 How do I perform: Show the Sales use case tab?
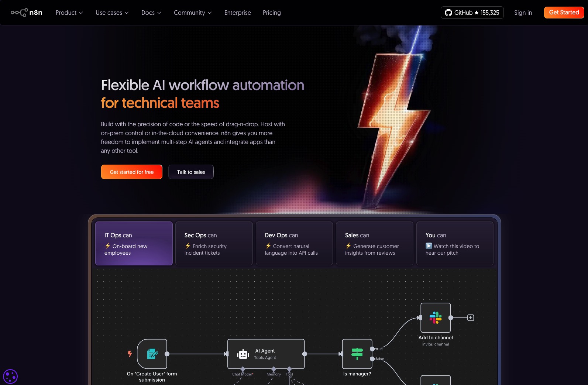tap(374, 243)
